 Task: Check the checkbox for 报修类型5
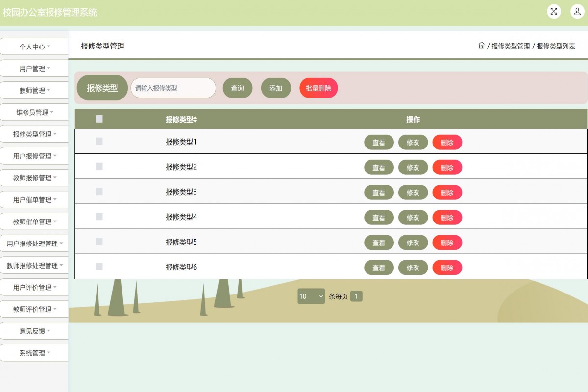point(99,241)
